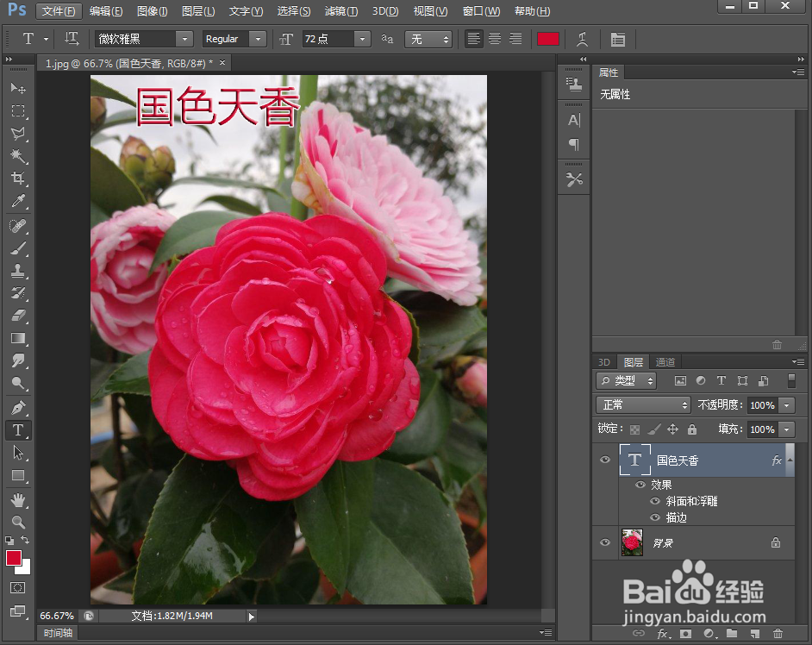
Task: Hide the 斜面和浮雕 effect
Action: tap(655, 501)
